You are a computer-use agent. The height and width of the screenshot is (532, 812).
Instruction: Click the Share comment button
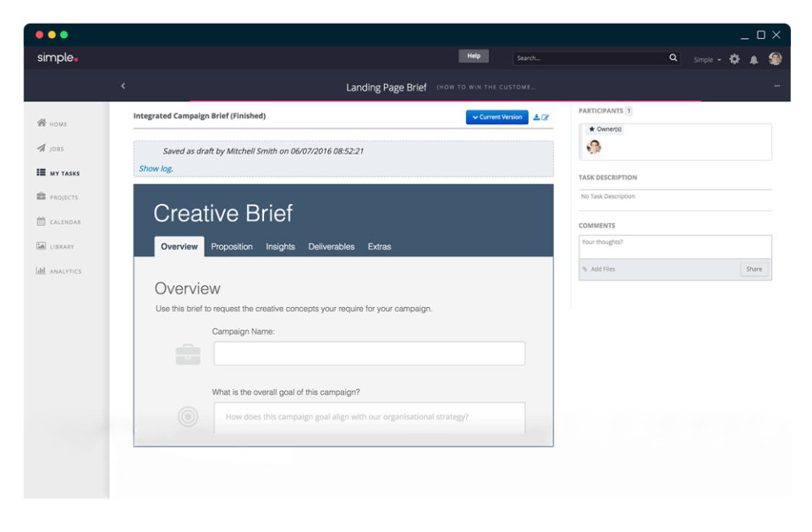coord(754,269)
